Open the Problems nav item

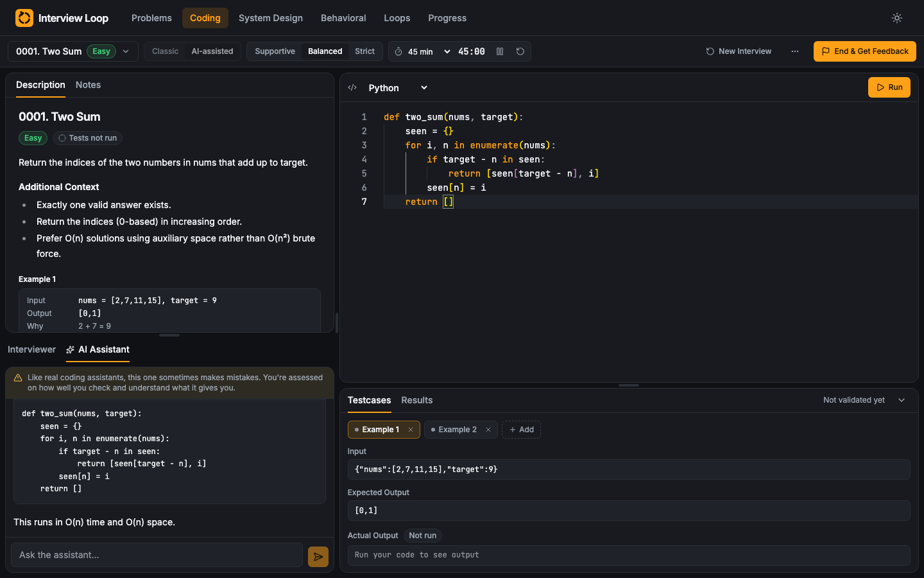(x=151, y=18)
